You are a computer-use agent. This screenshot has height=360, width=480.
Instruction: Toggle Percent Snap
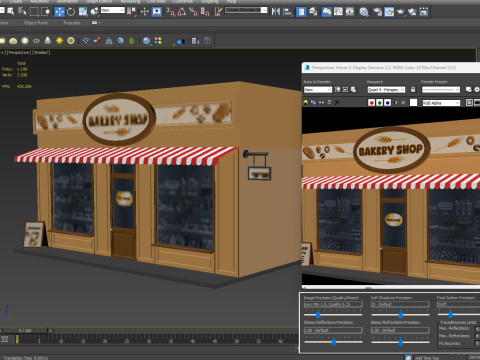coord(193,12)
